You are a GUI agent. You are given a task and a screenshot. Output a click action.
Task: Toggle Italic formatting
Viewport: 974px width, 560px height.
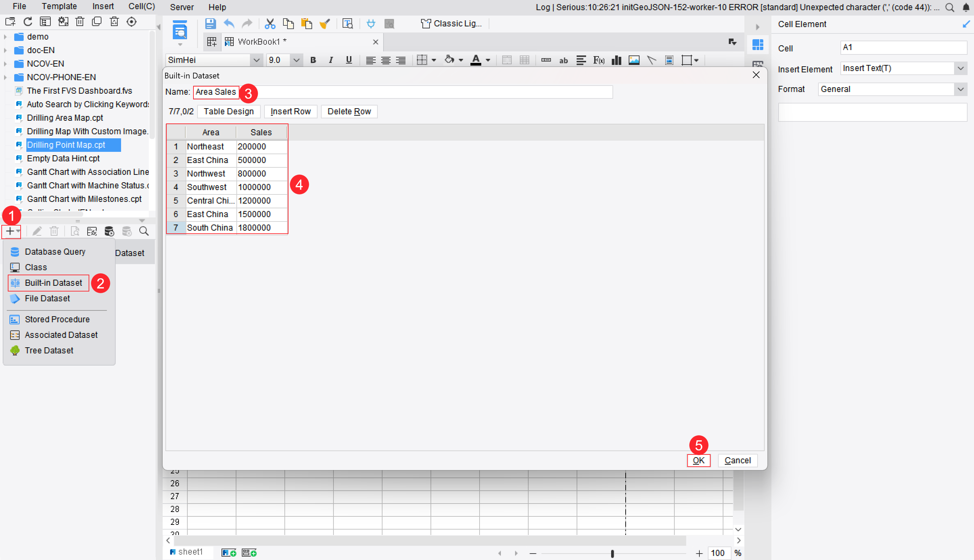[331, 60]
